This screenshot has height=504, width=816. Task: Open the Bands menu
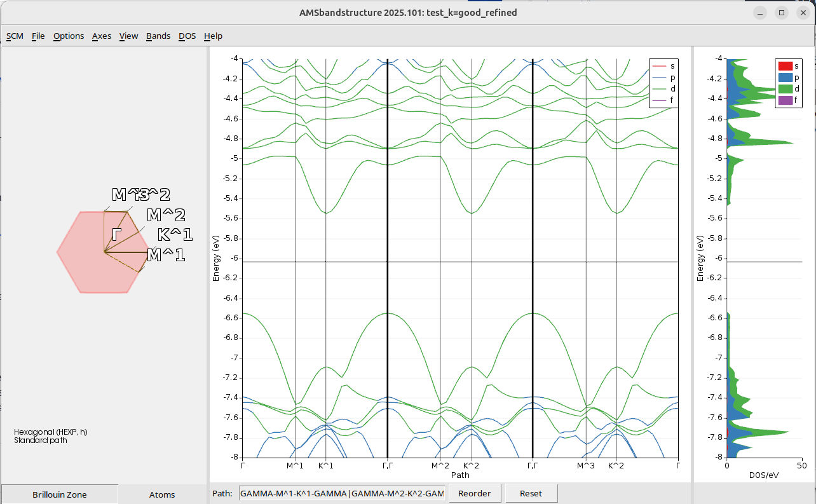[x=158, y=36]
